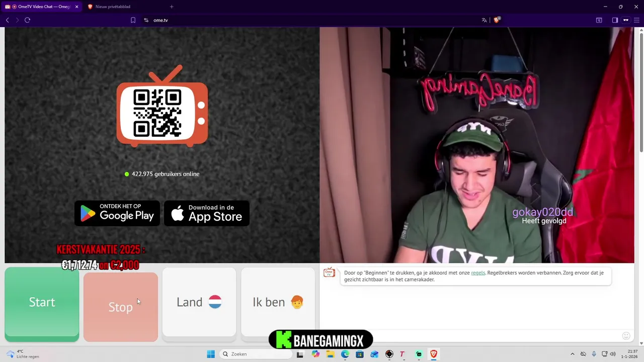Click the OmeTV avatar icon in chat
Screen dimensions: 644x362
(x=329, y=273)
